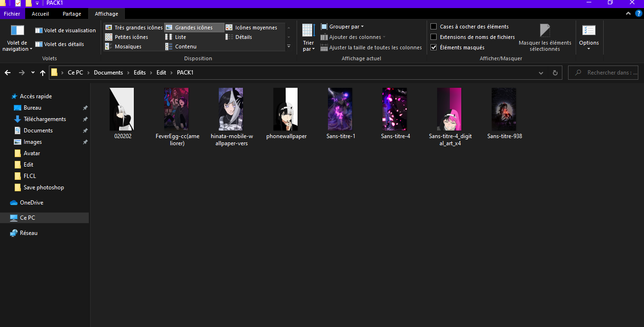Switch to the Accueil ribbon tab
Screen dimensions: 644x327
40,14
